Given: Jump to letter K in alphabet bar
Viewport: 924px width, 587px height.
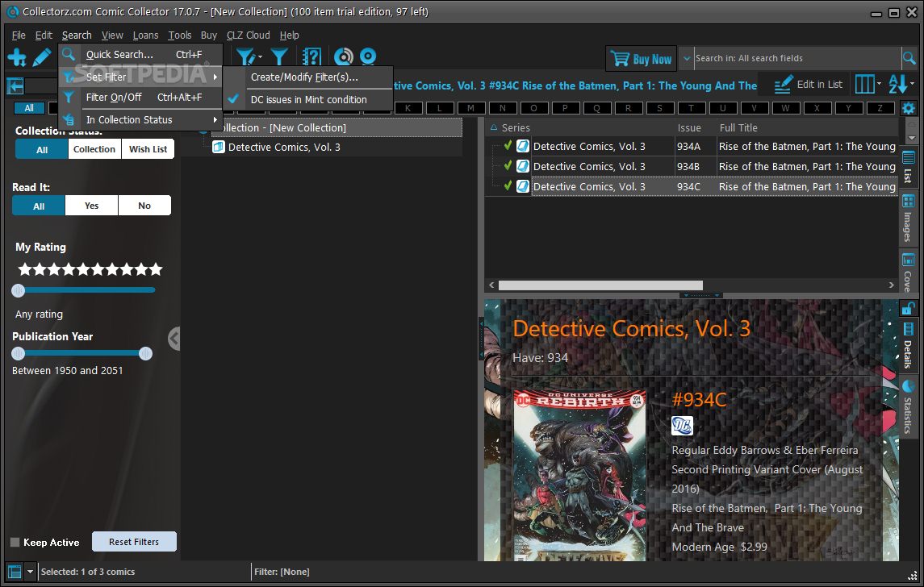Looking at the screenshot, I should click(408, 108).
